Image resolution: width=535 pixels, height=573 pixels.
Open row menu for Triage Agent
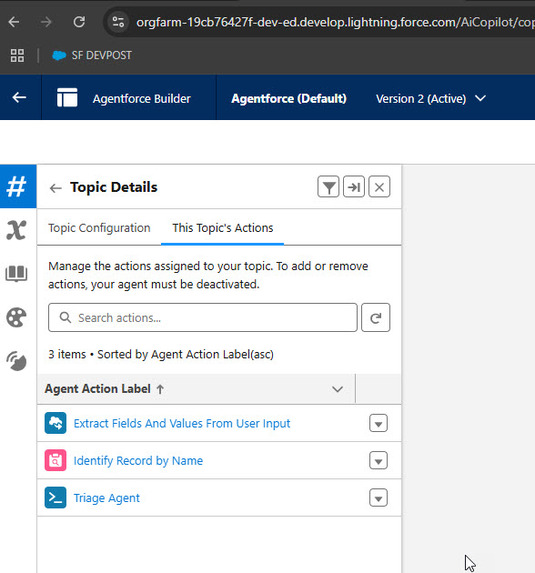point(378,498)
